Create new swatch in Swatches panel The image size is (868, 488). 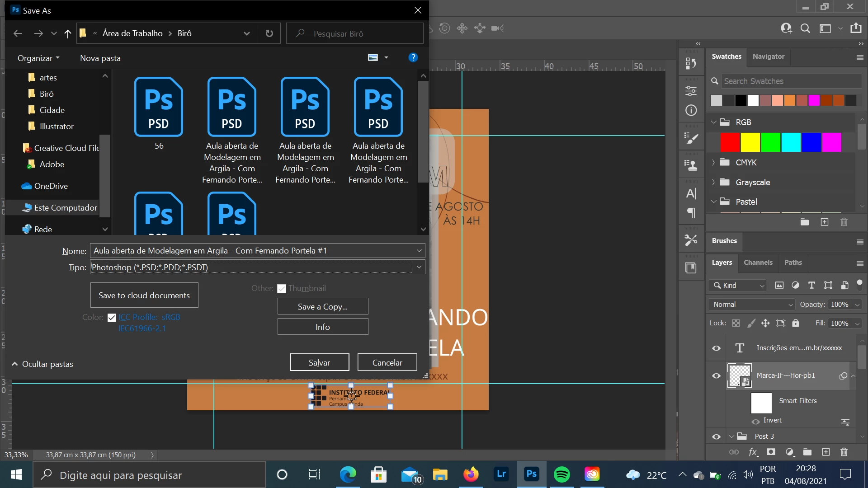click(x=825, y=222)
